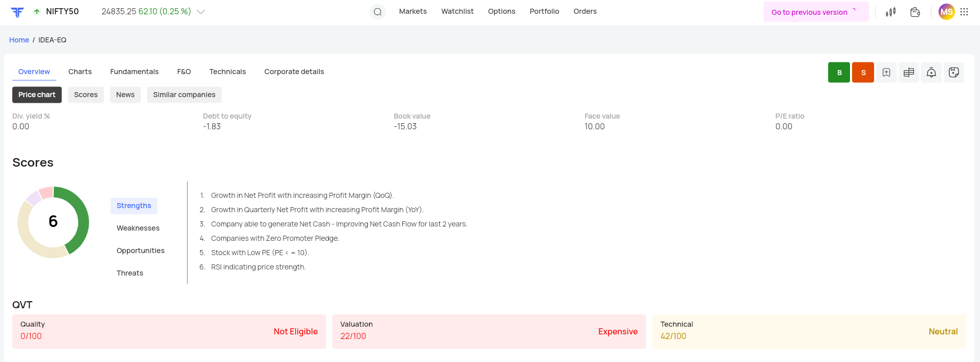Image resolution: width=980 pixels, height=362 pixels.
Task: Open the Orders menu
Action: 585,11
